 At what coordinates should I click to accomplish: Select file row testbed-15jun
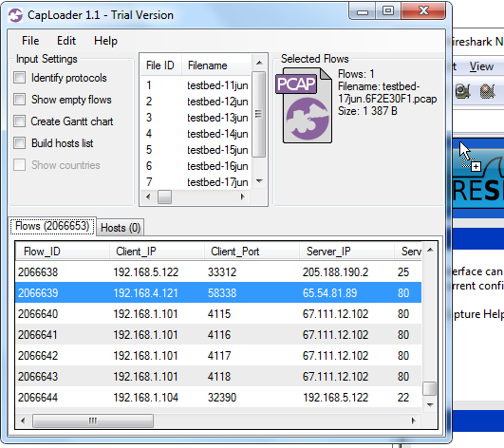(x=196, y=150)
